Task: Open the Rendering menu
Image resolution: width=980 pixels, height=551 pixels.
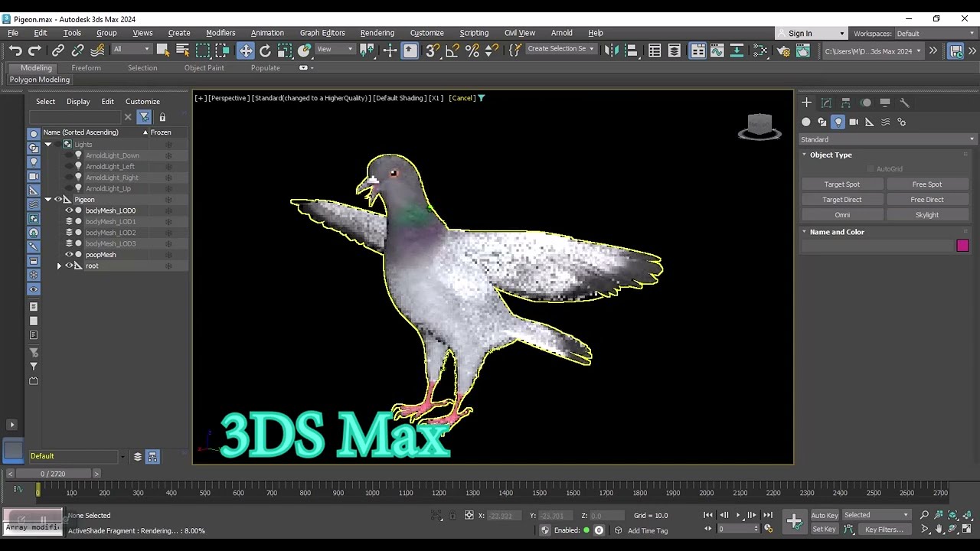Action: [x=377, y=33]
